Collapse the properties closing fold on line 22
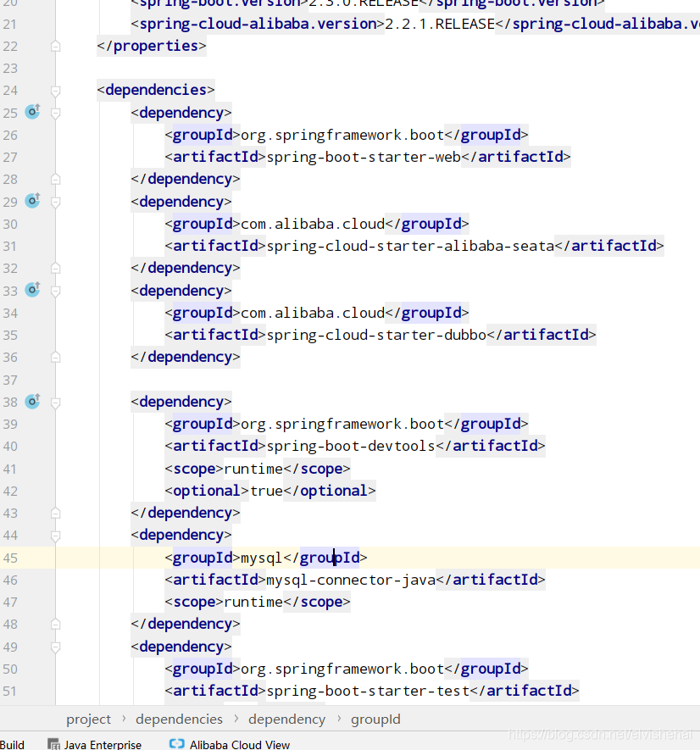This screenshot has width=700, height=750. [x=55, y=47]
